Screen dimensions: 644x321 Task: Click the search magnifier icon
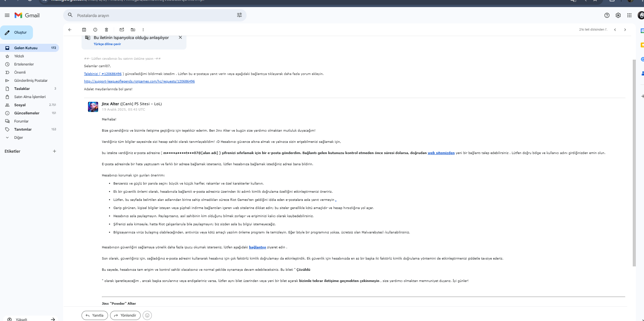pos(70,15)
